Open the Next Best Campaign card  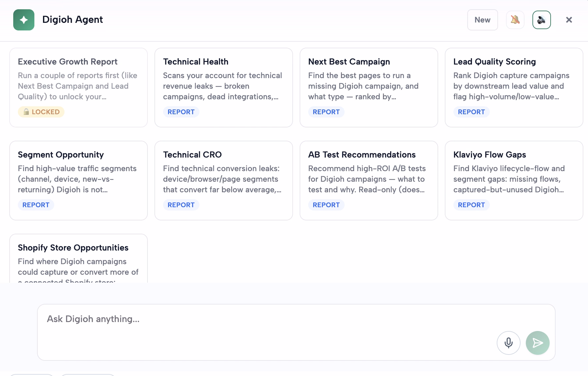click(369, 87)
